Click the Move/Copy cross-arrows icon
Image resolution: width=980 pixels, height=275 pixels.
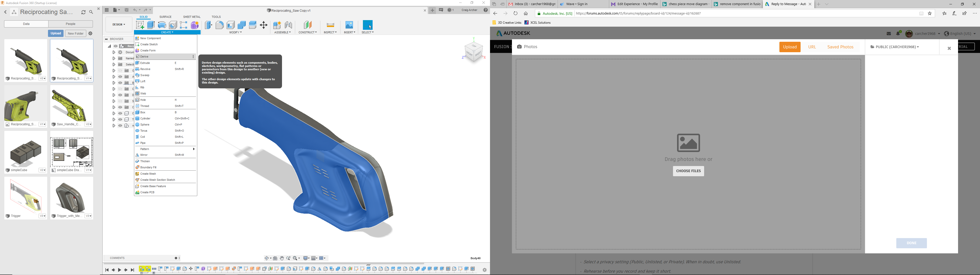264,25
